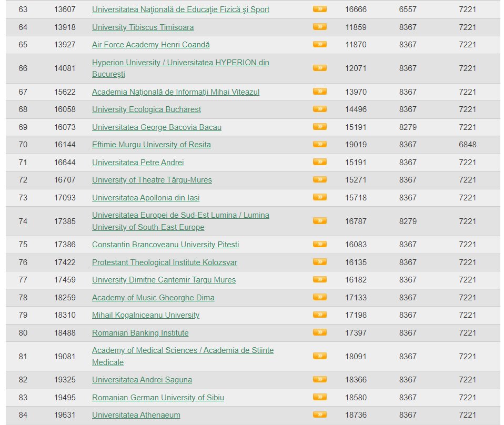Open University Tibiscus Timisoara link

click(x=143, y=27)
